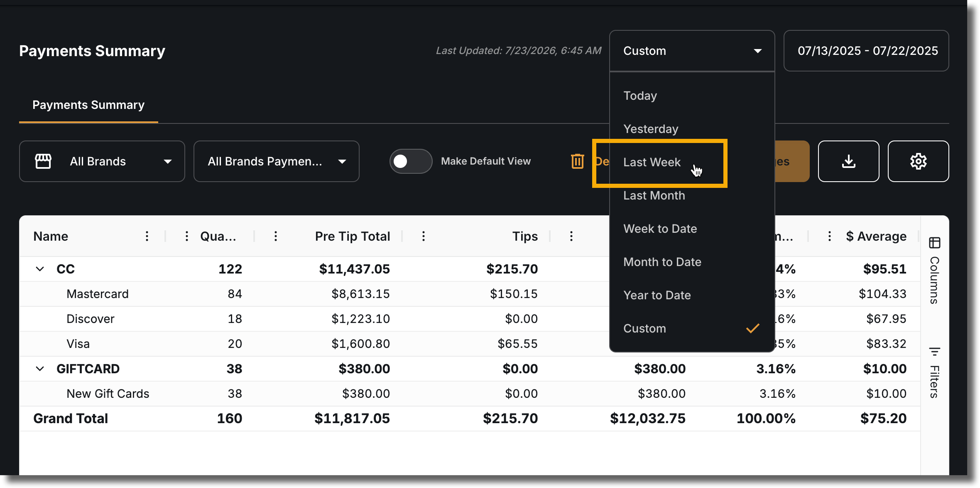Click the 07/13/2025 - 07/22/2025 date field
Viewport: 980px width, 488px height.
click(x=866, y=51)
